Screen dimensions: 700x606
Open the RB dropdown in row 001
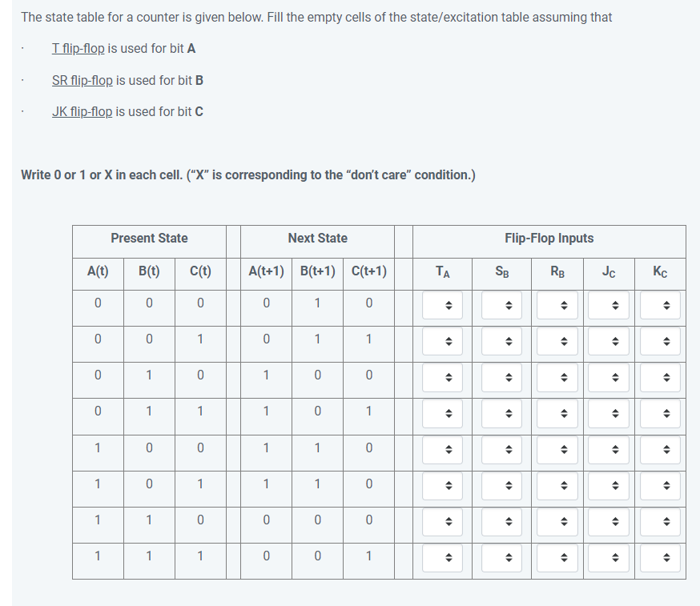pyautogui.click(x=557, y=340)
